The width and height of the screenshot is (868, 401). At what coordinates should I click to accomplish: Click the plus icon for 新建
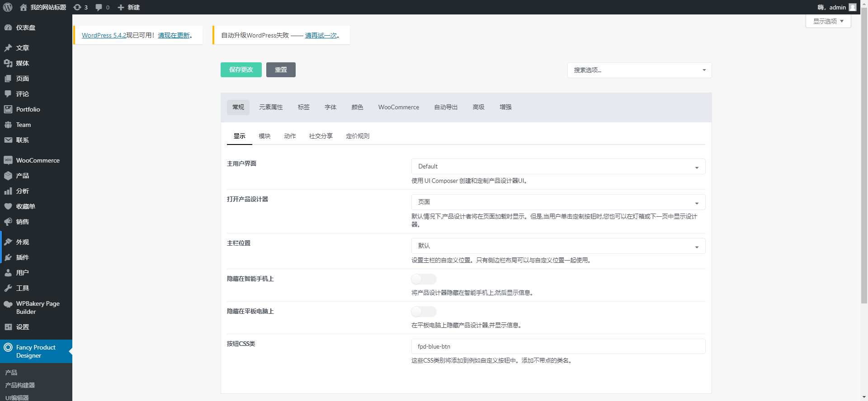click(x=121, y=7)
